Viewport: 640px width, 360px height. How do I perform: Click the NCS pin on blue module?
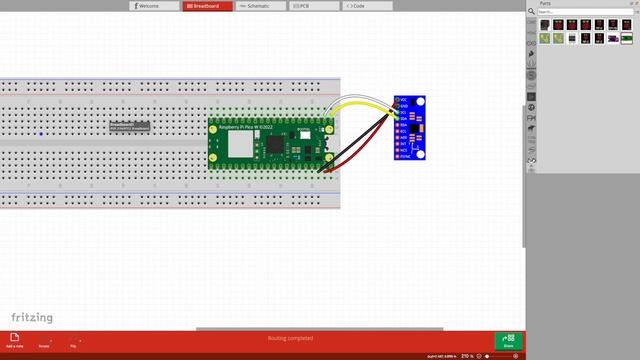click(x=397, y=150)
